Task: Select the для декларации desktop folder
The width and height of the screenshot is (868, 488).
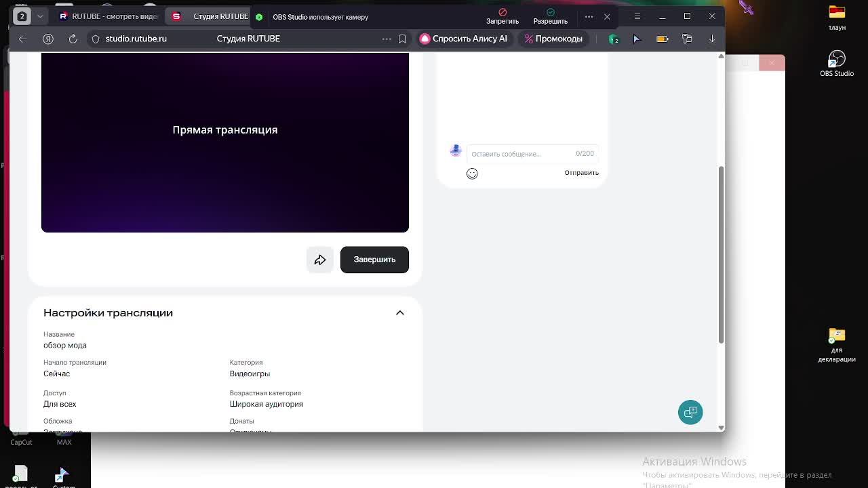Action: click(837, 346)
